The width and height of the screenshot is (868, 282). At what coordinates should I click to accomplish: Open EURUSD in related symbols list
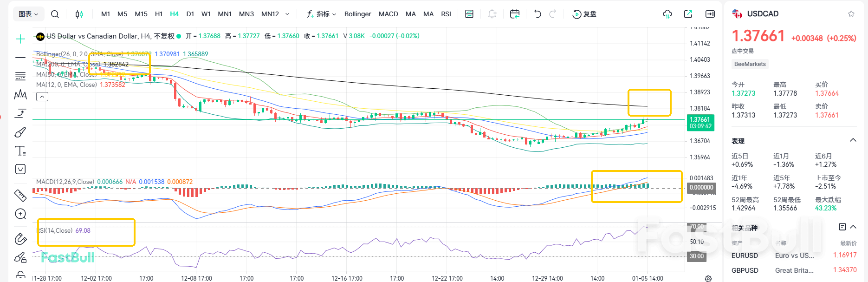[745, 256]
